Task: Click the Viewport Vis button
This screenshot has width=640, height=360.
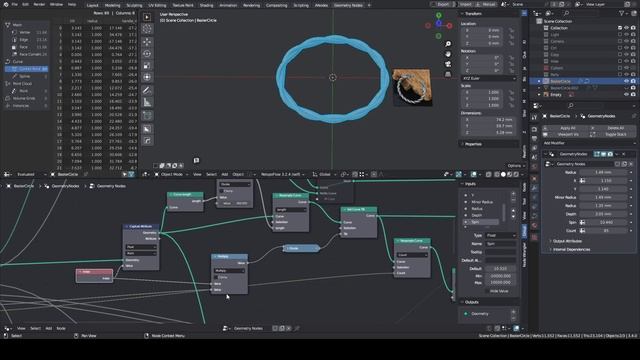Action: [568, 134]
